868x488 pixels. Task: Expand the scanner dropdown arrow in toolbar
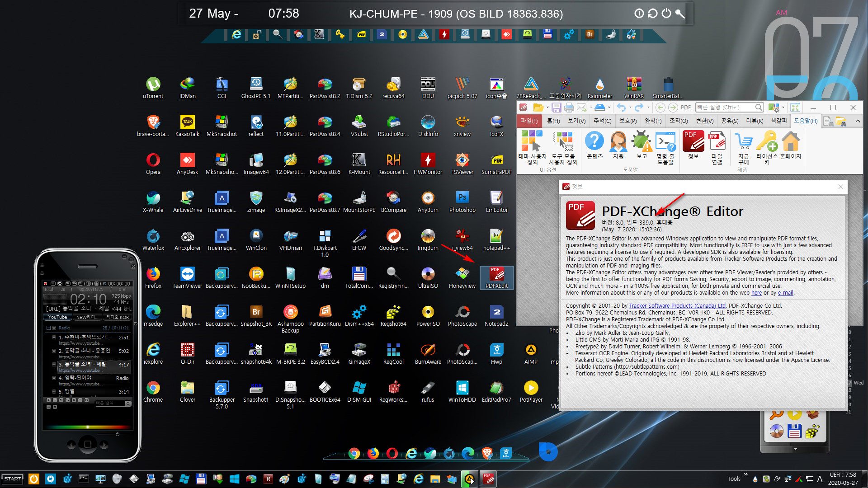click(609, 108)
